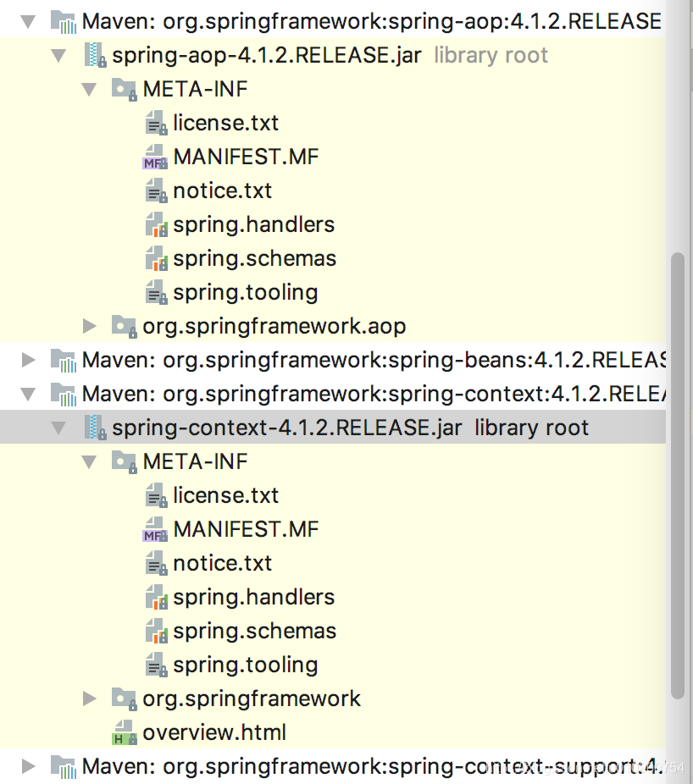Open notice.txt in spring-context jar
The height and width of the screenshot is (784, 693).
(x=222, y=564)
